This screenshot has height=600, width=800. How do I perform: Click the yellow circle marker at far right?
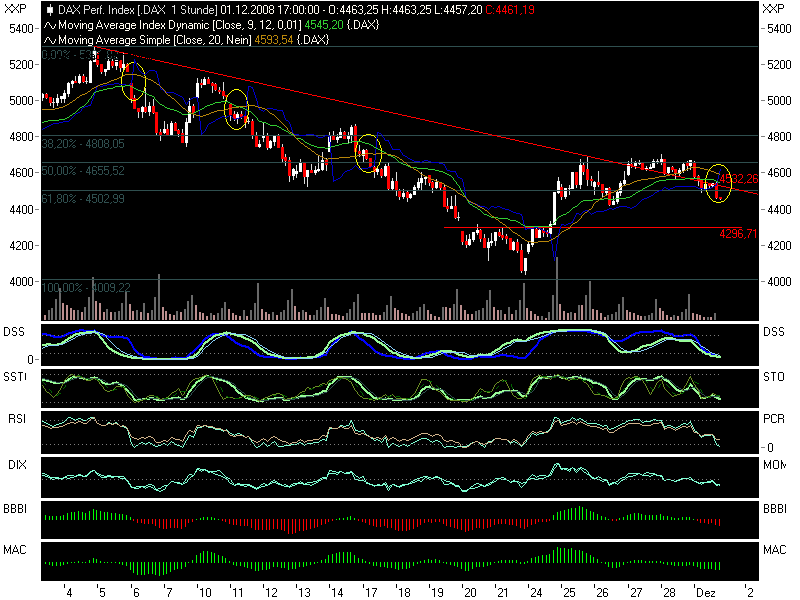pos(719,182)
